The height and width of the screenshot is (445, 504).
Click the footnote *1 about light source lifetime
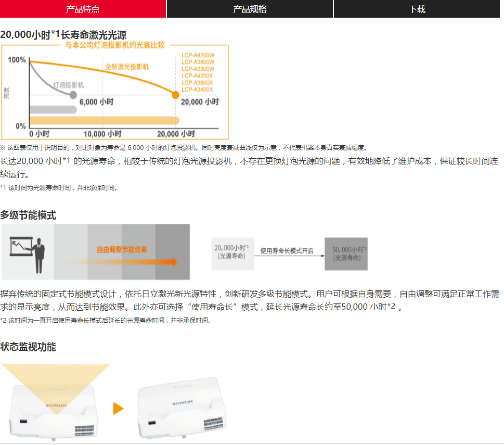[59, 188]
